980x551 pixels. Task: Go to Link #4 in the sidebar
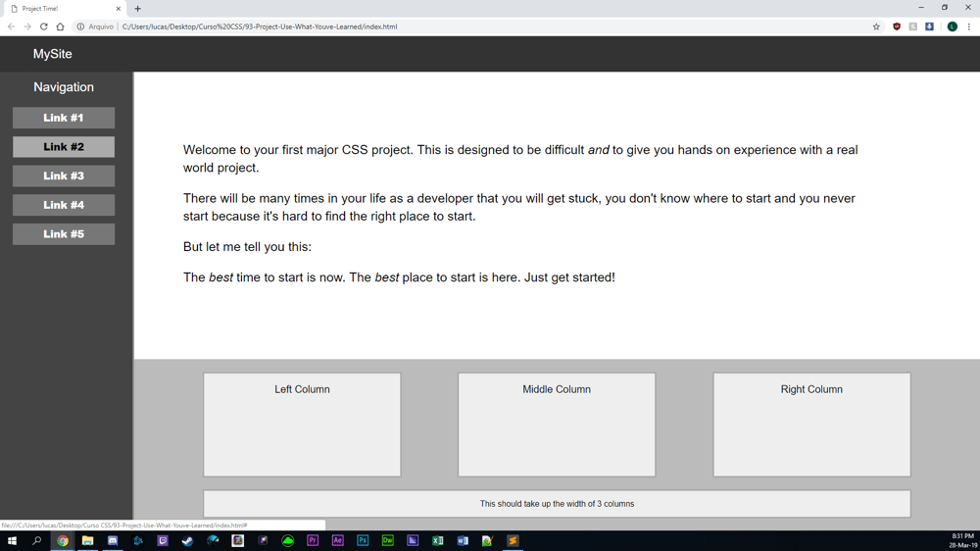[x=64, y=205]
